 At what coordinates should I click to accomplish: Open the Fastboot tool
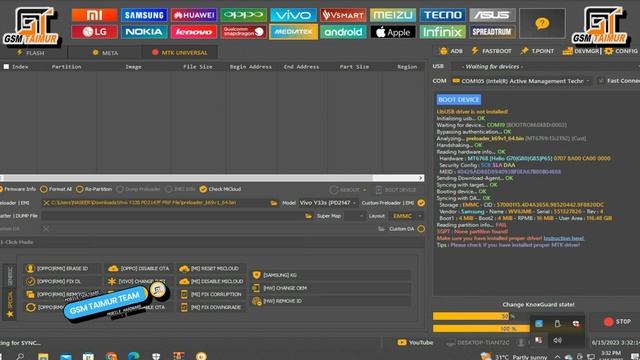coord(491,51)
